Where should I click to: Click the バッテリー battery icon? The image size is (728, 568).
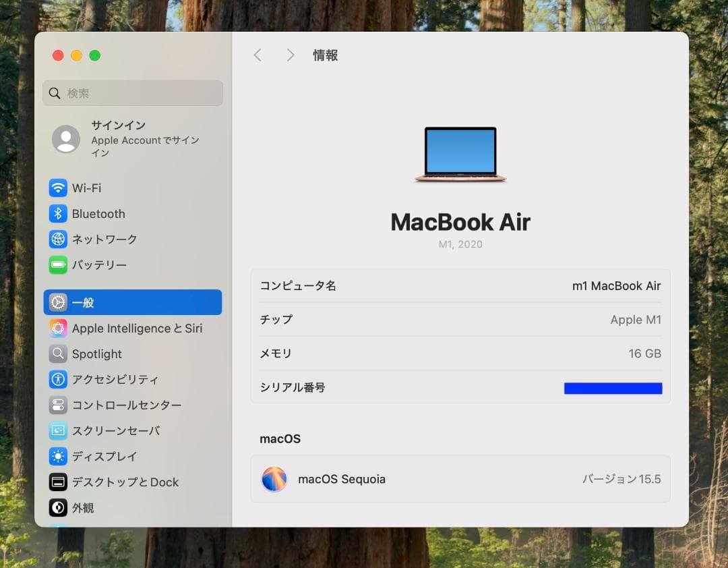[x=58, y=264]
